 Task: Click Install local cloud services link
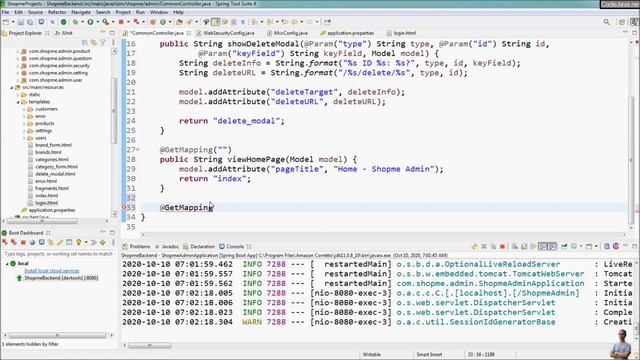point(52,271)
